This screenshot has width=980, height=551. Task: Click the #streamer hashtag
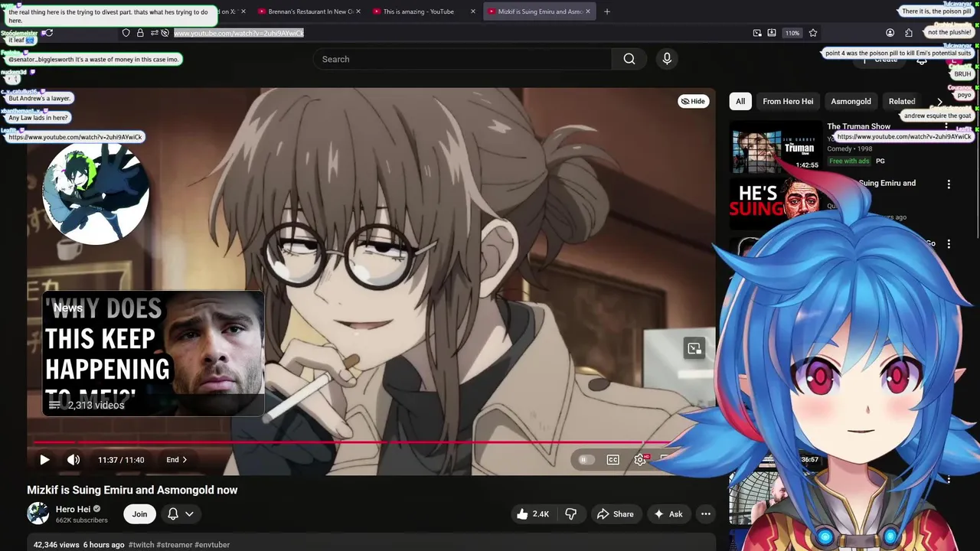[174, 545]
